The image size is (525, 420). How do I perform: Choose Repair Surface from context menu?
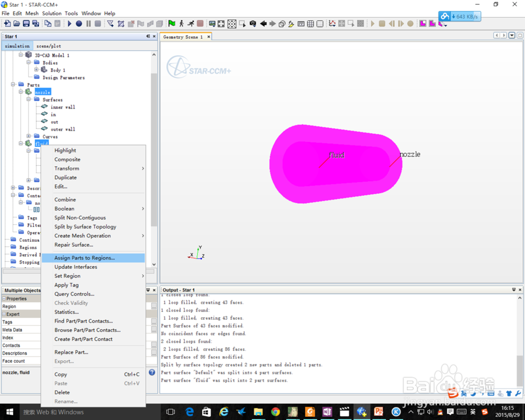(93, 245)
